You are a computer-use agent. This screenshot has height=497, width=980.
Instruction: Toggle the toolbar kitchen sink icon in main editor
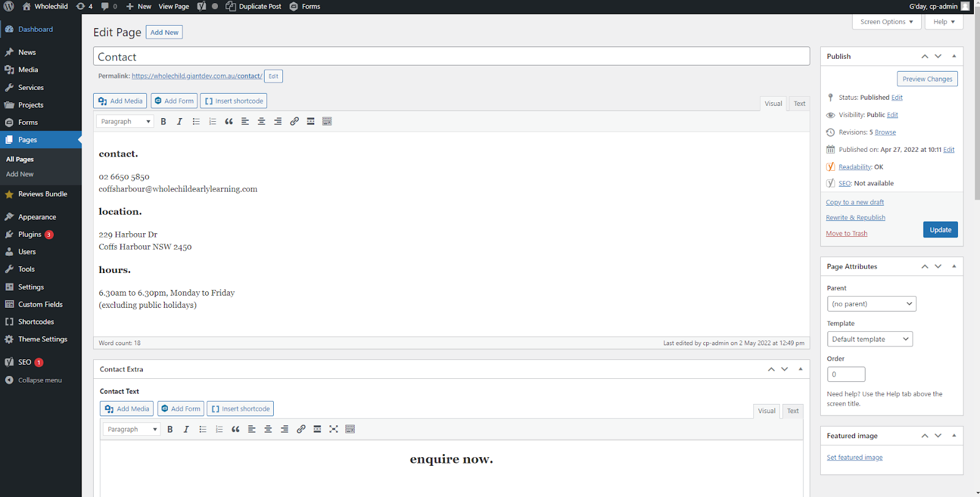tap(327, 122)
